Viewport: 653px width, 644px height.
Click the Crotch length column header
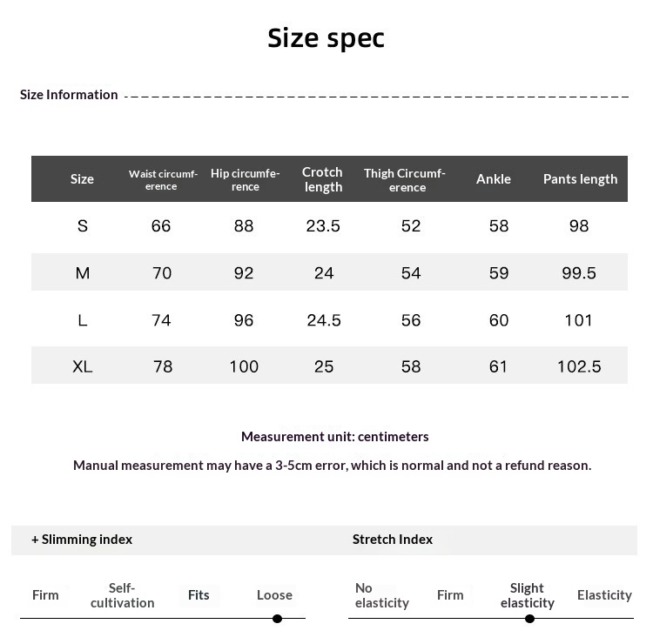(x=322, y=179)
